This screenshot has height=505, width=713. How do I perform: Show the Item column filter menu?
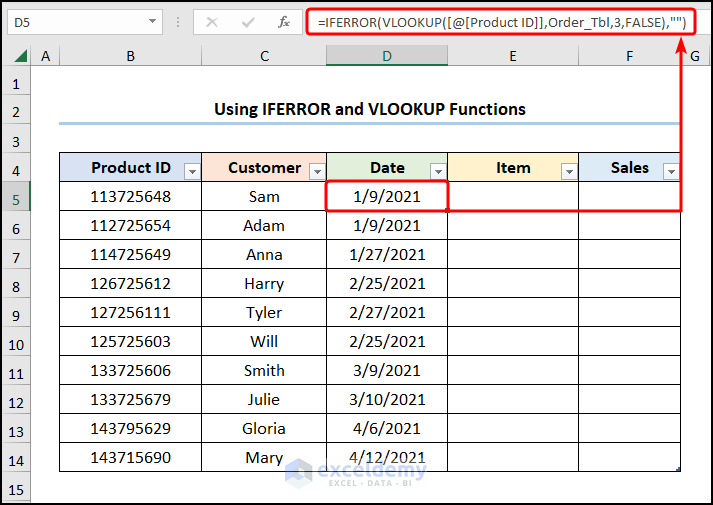[x=569, y=171]
